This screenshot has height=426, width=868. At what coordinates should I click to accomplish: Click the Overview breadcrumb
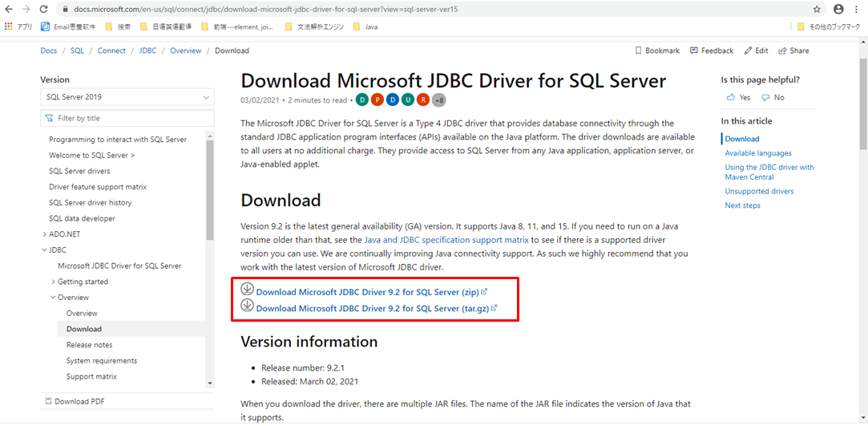click(x=185, y=51)
